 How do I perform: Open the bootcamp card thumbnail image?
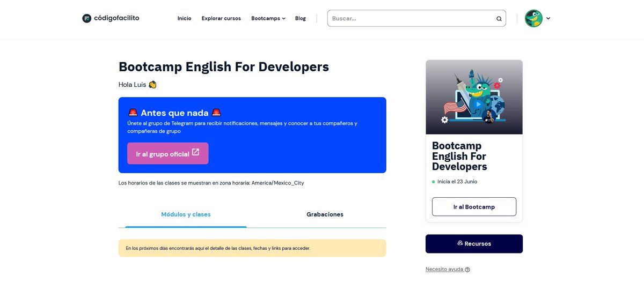(474, 97)
